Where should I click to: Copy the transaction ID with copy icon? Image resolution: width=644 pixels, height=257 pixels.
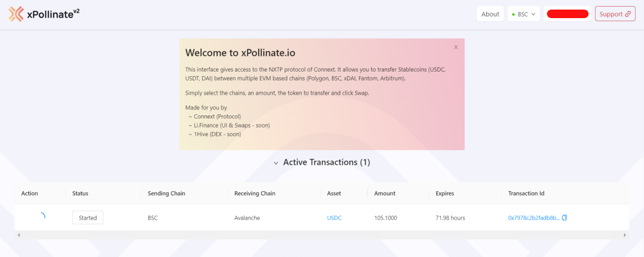click(x=565, y=218)
